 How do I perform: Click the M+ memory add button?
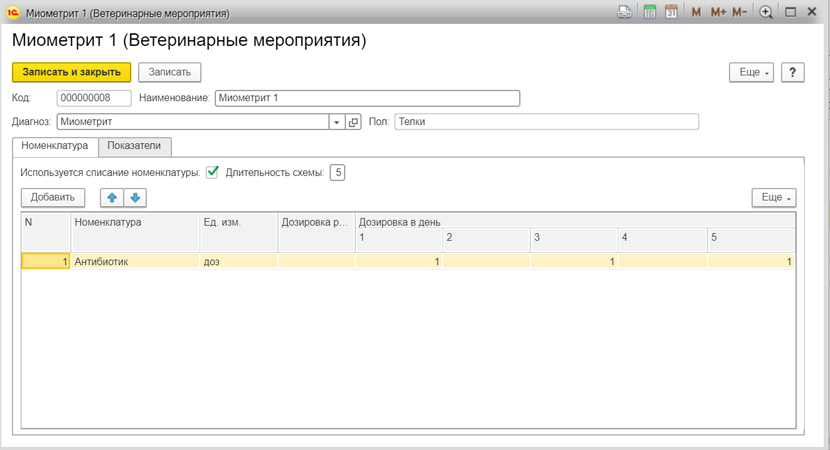(x=718, y=12)
